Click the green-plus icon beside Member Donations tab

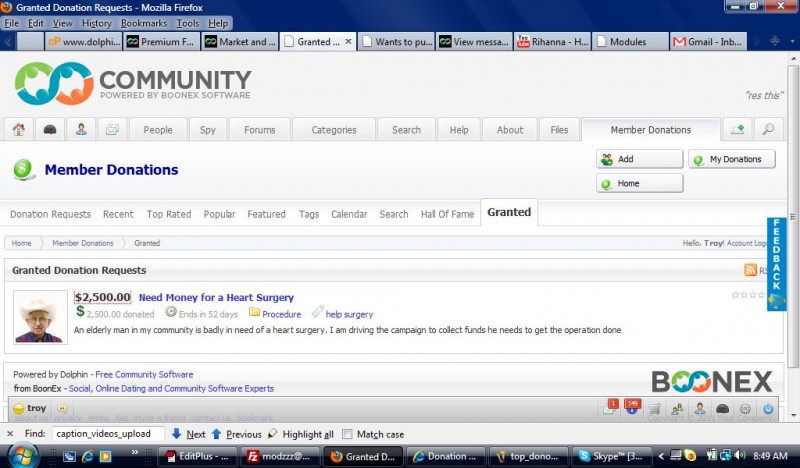[x=737, y=130]
